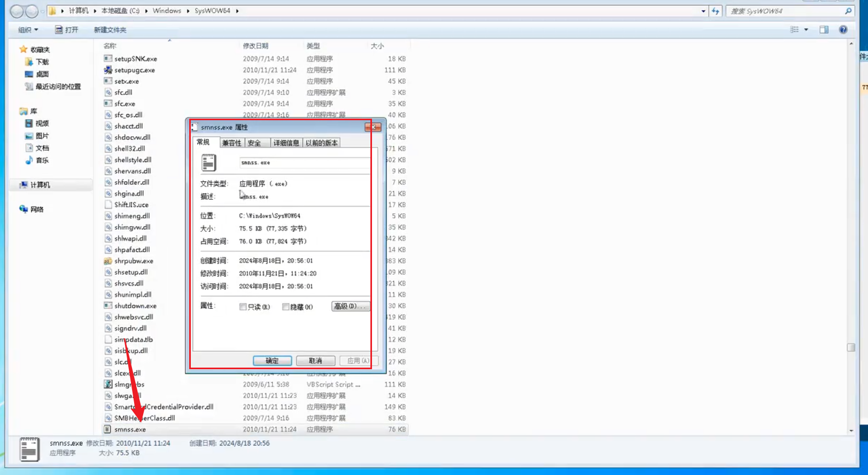Select the slmgr.vbs script icon
The height and width of the screenshot is (475, 868).
(108, 384)
